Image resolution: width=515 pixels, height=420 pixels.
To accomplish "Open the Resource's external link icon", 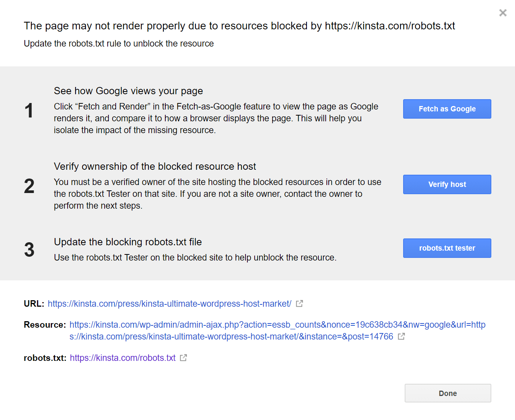I will [401, 336].
